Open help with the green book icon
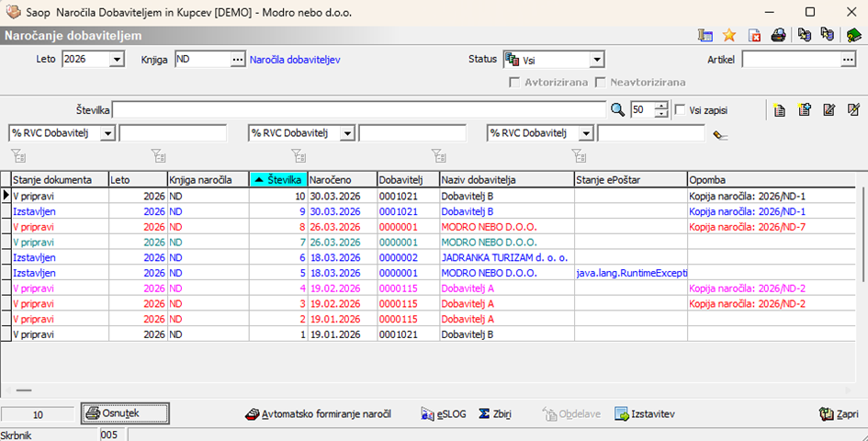 coord(854,36)
